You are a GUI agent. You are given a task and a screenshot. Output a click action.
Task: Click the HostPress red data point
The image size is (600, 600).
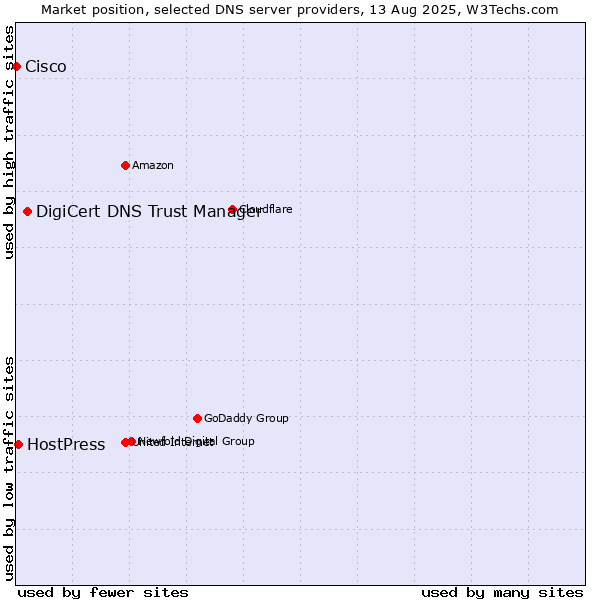coord(18,444)
